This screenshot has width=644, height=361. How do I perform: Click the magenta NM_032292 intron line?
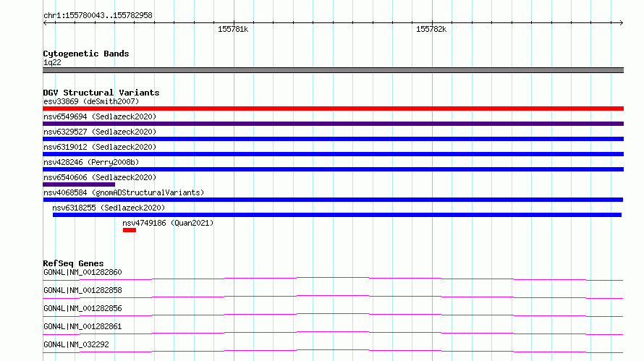(x=333, y=351)
